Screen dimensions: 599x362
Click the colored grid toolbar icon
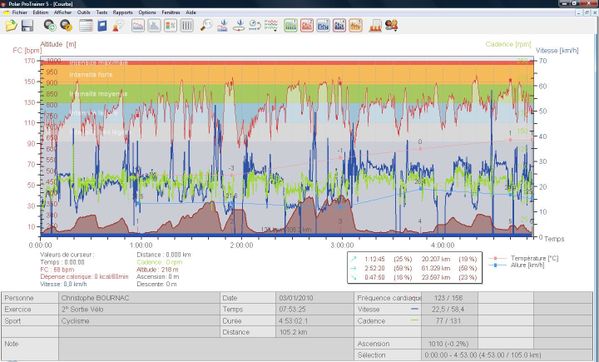point(170,26)
